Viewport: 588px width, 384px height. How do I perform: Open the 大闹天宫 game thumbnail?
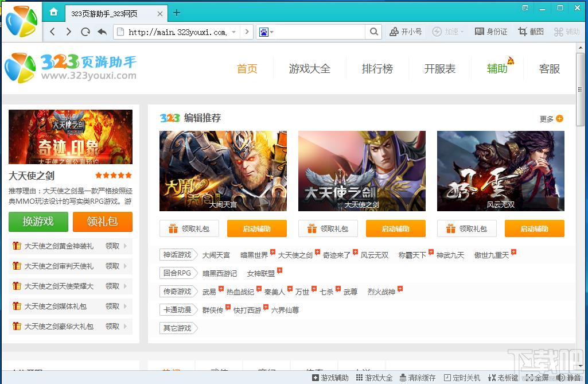[223, 171]
